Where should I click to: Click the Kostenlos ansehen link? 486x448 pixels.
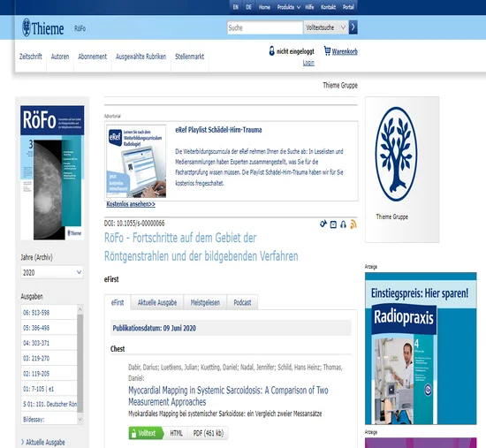[131, 204]
